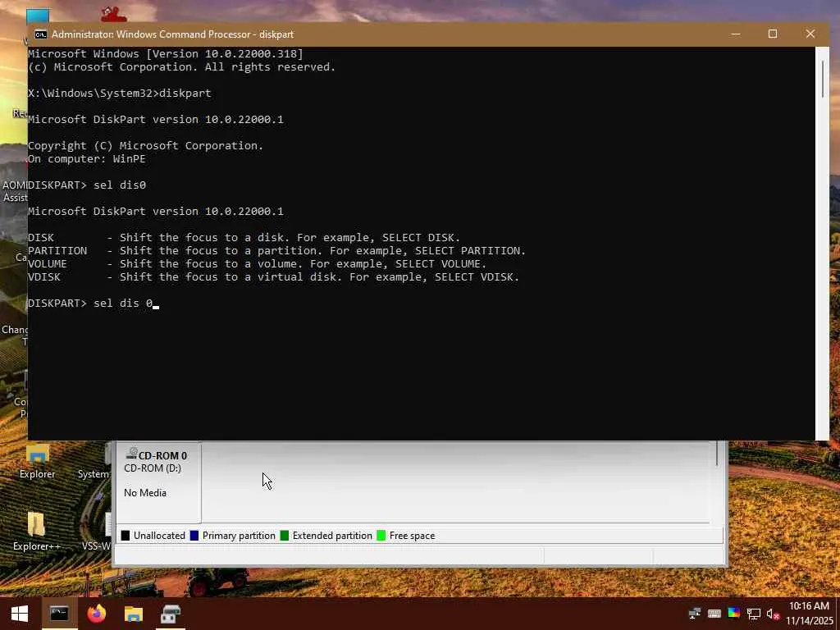
Task: Click the VDISK help line
Action: click(273, 277)
